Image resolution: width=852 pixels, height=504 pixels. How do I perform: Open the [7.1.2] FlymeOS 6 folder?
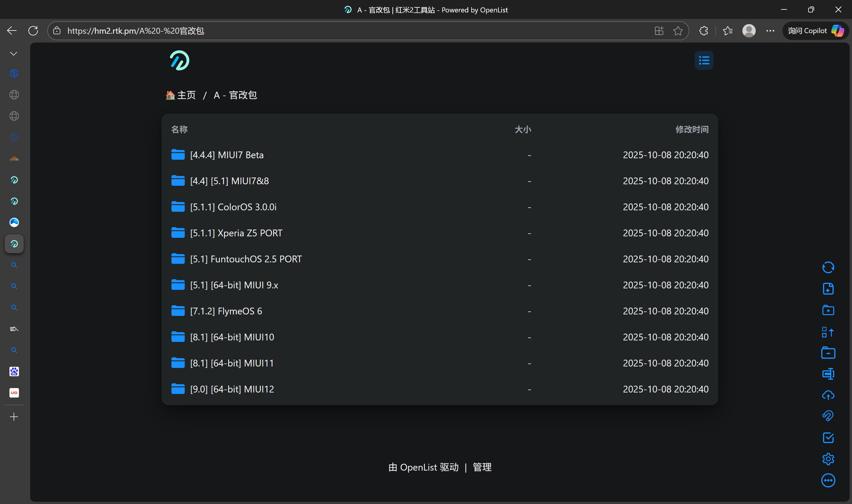(226, 311)
